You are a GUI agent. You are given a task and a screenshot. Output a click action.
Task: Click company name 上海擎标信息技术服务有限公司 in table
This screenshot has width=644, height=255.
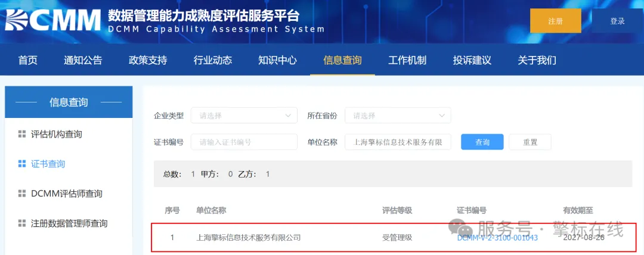pos(249,237)
